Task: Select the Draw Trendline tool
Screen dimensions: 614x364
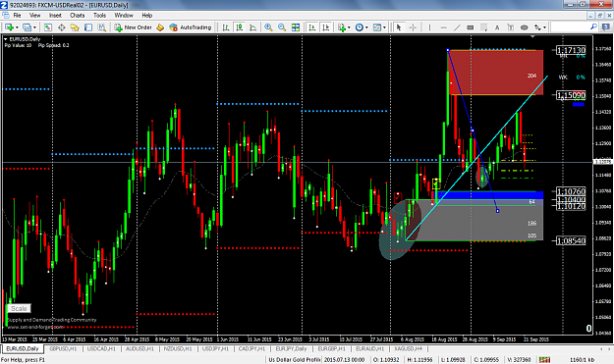Action: (457, 27)
